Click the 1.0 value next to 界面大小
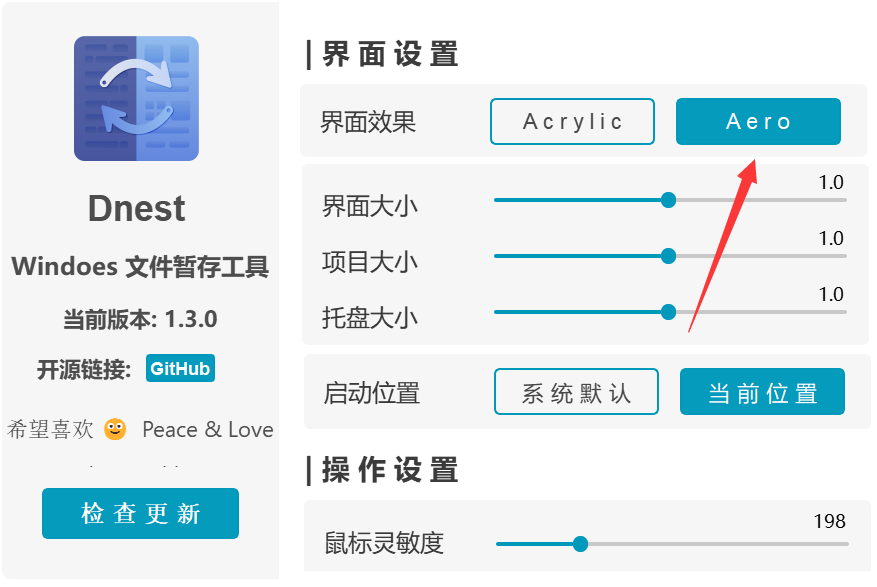Image resolution: width=877 pixels, height=587 pixels. point(833,182)
